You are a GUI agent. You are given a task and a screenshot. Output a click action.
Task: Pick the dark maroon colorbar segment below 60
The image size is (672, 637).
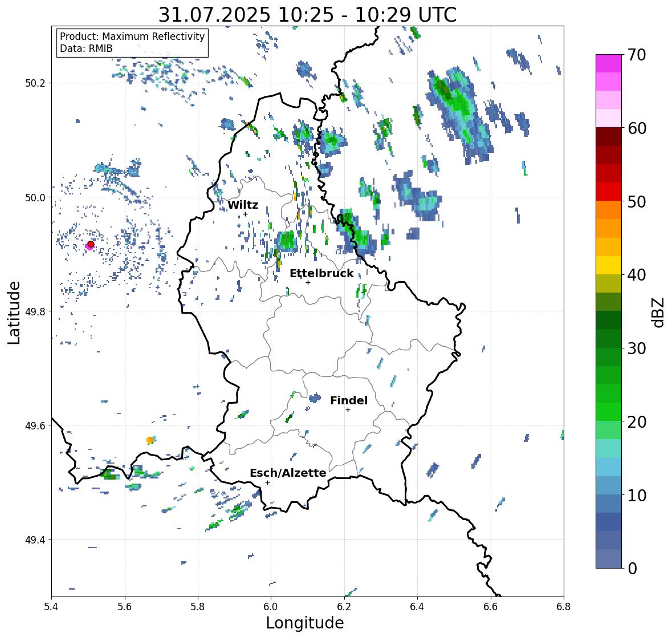tap(609, 137)
